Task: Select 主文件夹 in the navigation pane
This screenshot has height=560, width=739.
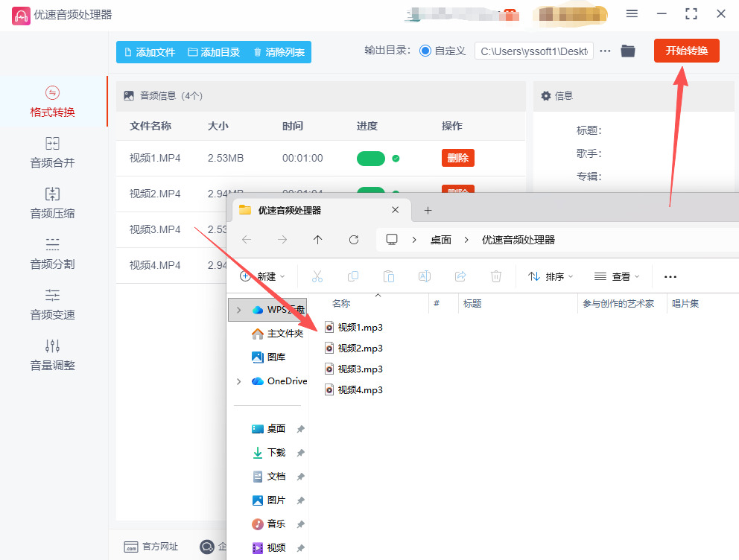Action: coord(278,334)
